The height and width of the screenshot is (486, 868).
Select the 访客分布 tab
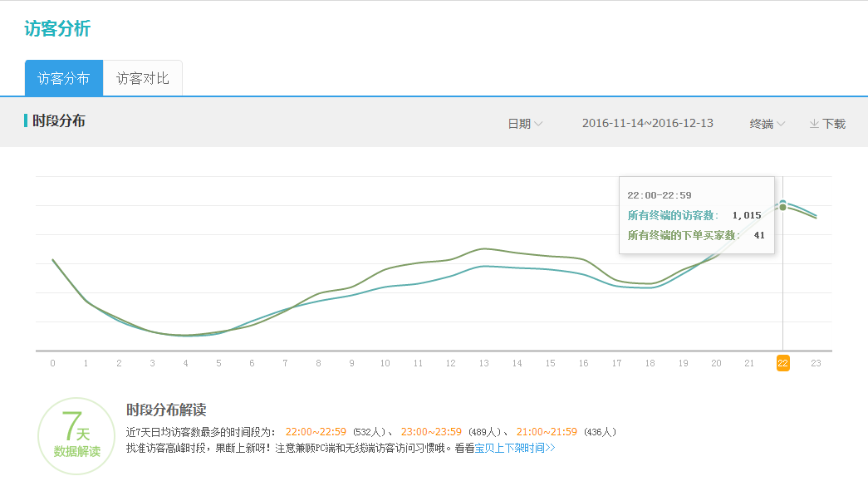point(63,77)
